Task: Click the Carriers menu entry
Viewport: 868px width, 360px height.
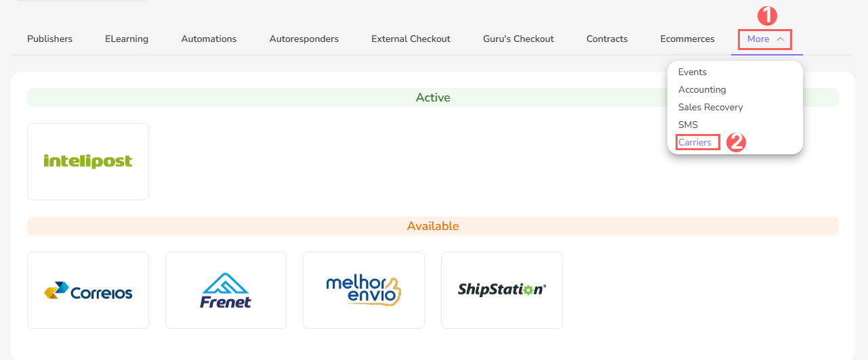Action: [x=695, y=142]
